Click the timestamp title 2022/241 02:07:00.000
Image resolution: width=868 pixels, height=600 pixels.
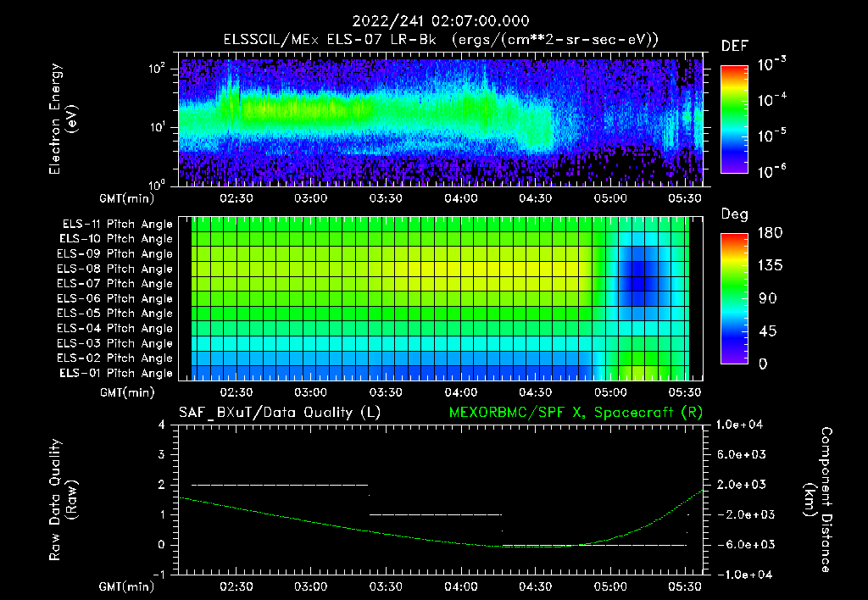click(x=441, y=21)
